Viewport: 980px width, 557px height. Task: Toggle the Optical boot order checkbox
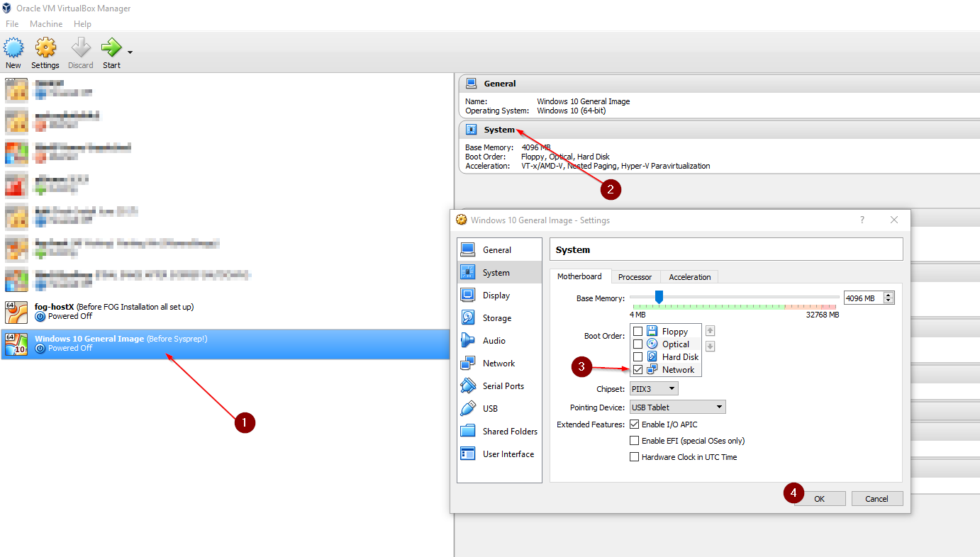(x=638, y=344)
